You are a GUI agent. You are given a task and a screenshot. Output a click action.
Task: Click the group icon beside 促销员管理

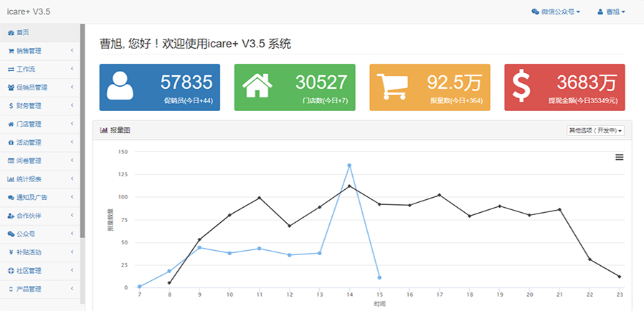11,87
